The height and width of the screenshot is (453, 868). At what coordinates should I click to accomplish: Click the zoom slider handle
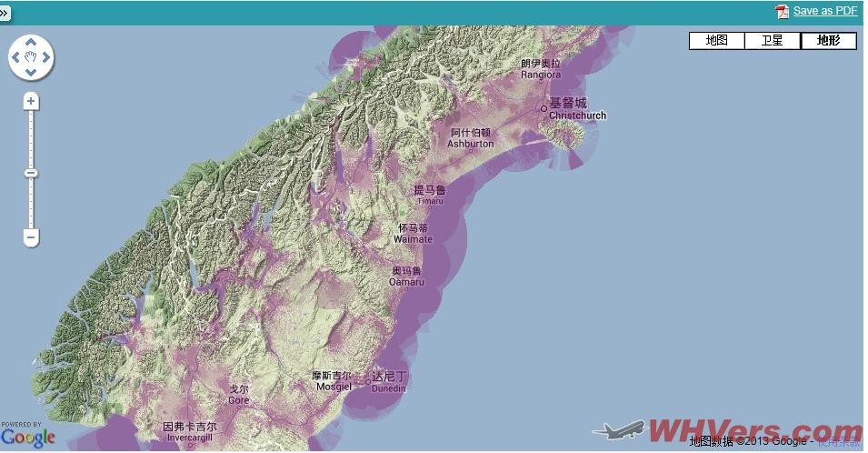pos(31,173)
